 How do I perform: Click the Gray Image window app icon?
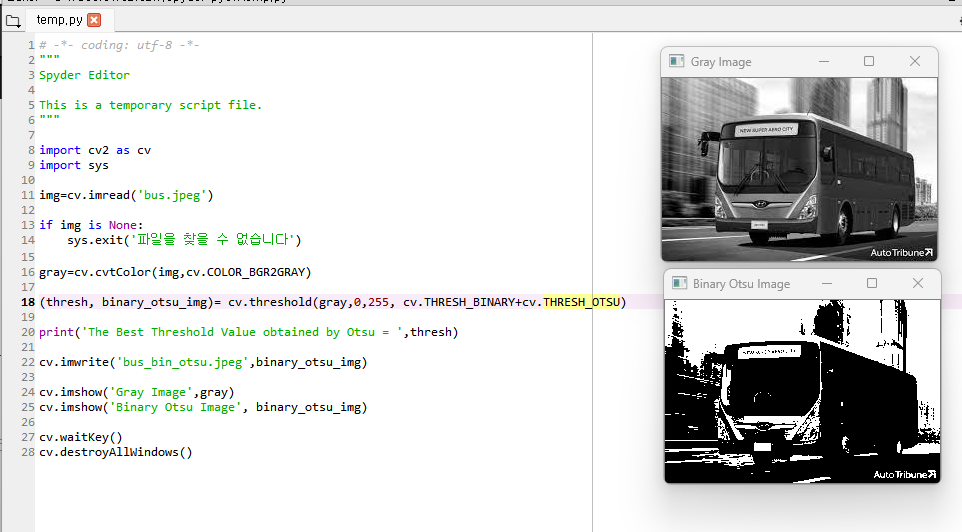[677, 61]
